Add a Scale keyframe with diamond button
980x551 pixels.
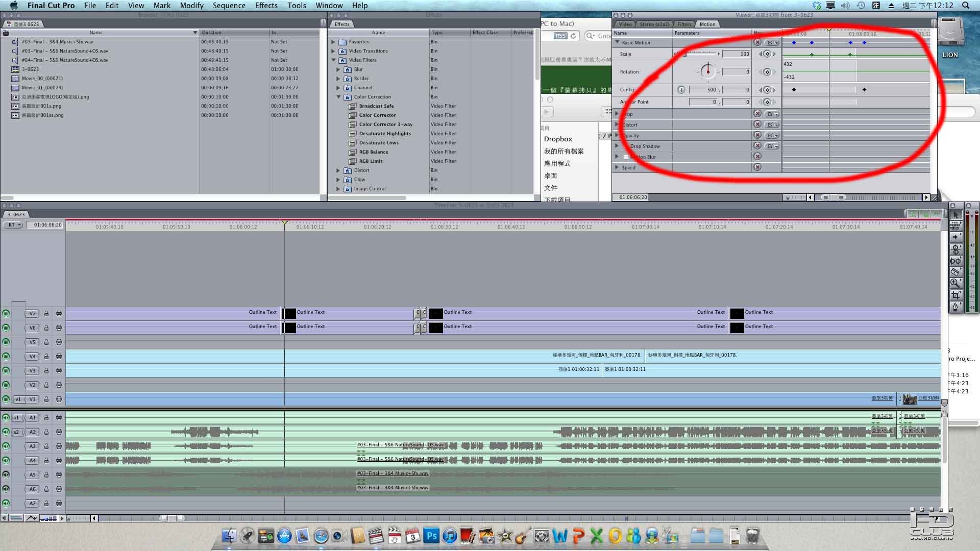pyautogui.click(x=767, y=54)
